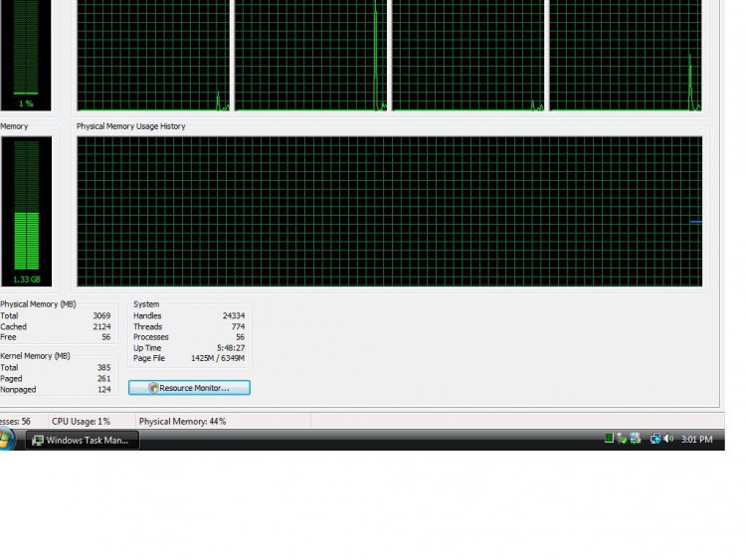Click the Safely Remove Hardware tray icon

coord(622,439)
